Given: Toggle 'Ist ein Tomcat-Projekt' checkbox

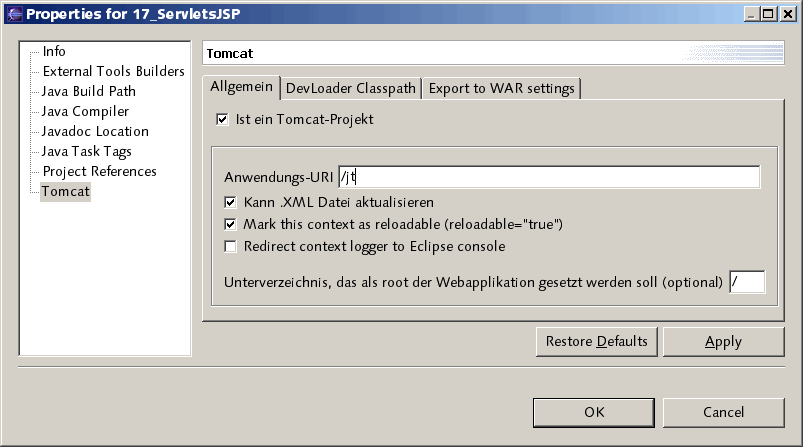Looking at the screenshot, I should pos(222,119).
